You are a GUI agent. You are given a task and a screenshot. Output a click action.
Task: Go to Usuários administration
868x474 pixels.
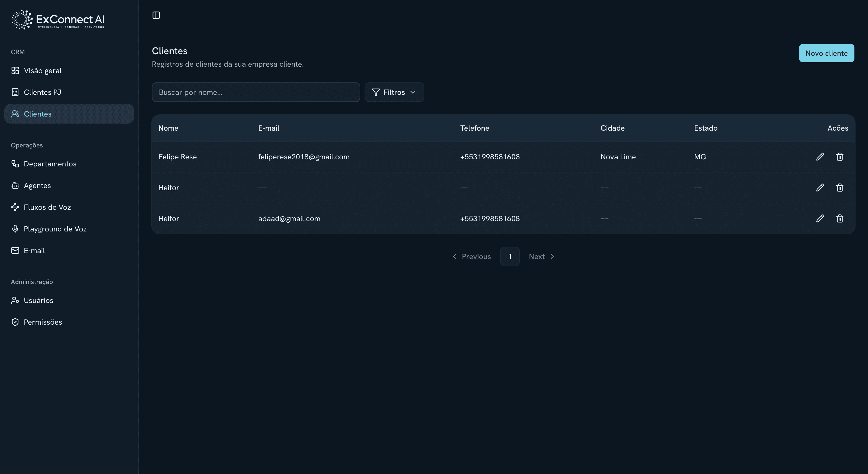click(69, 300)
